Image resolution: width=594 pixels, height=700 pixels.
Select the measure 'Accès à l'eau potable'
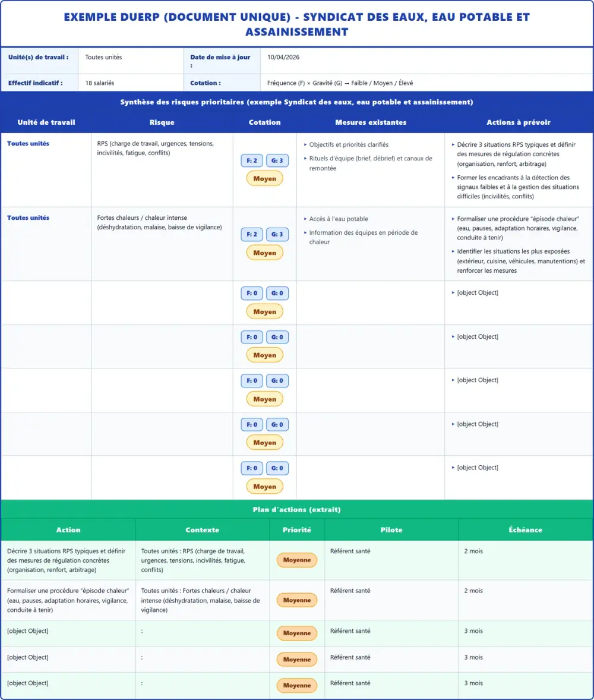point(338,219)
